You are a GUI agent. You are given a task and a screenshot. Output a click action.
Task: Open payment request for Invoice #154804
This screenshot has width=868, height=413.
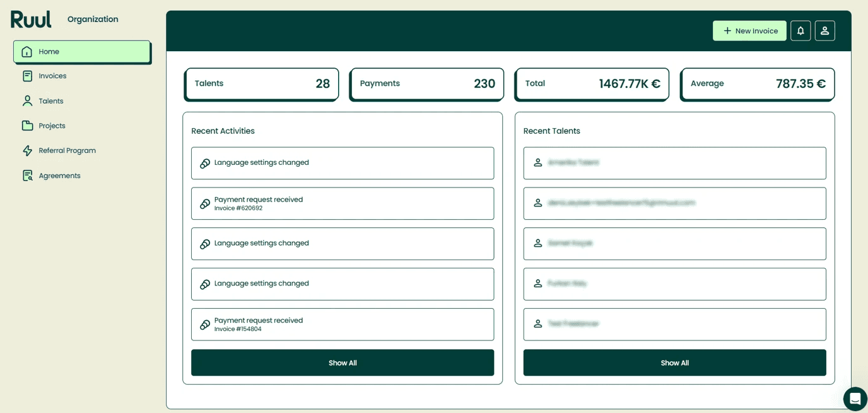pyautogui.click(x=343, y=325)
